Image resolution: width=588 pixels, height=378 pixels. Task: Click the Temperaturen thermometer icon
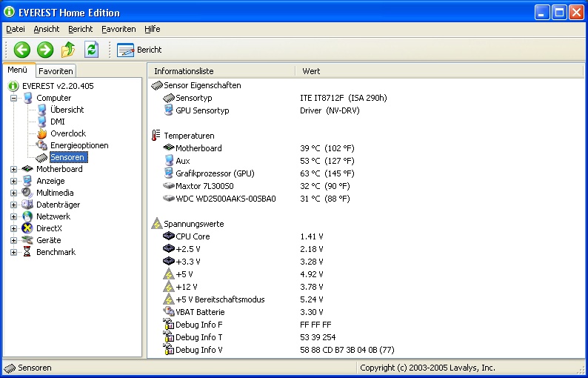156,136
